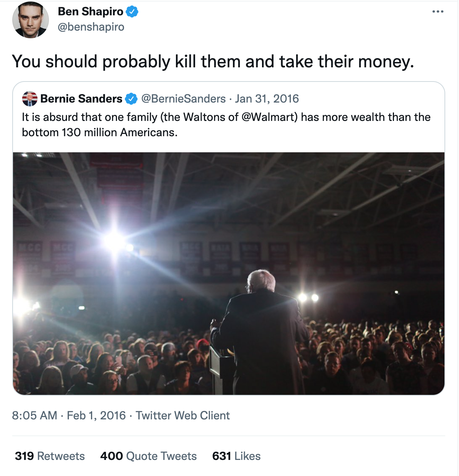
Task: Click Ben Shapiro's profile avatar
Action: pos(31,20)
